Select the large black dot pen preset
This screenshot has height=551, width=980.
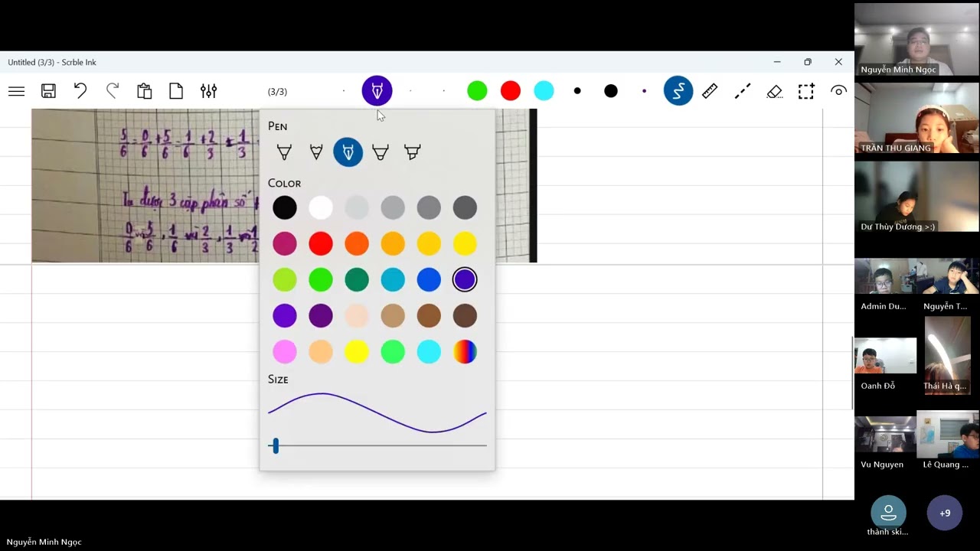tap(611, 91)
